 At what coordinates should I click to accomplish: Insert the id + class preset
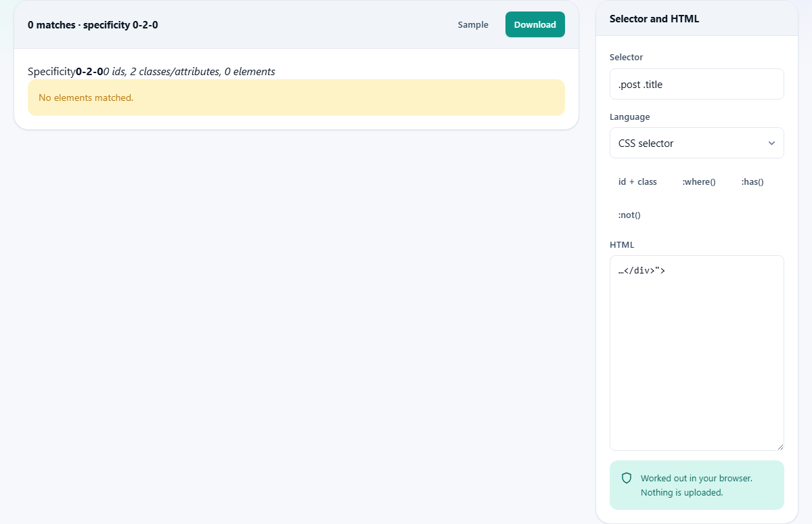coord(637,181)
